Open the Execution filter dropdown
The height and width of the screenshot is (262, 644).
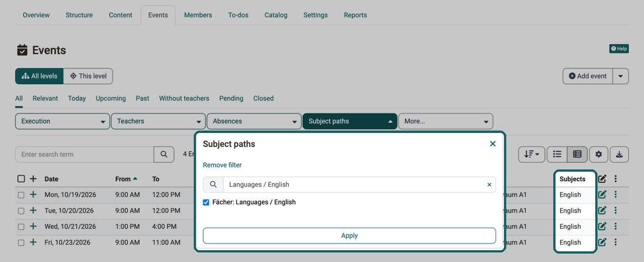click(62, 121)
